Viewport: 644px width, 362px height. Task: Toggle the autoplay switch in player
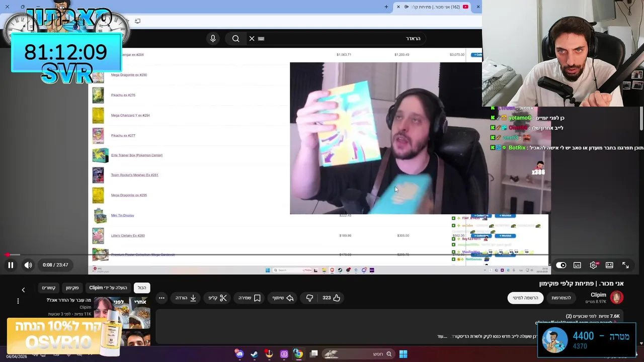tap(561, 265)
